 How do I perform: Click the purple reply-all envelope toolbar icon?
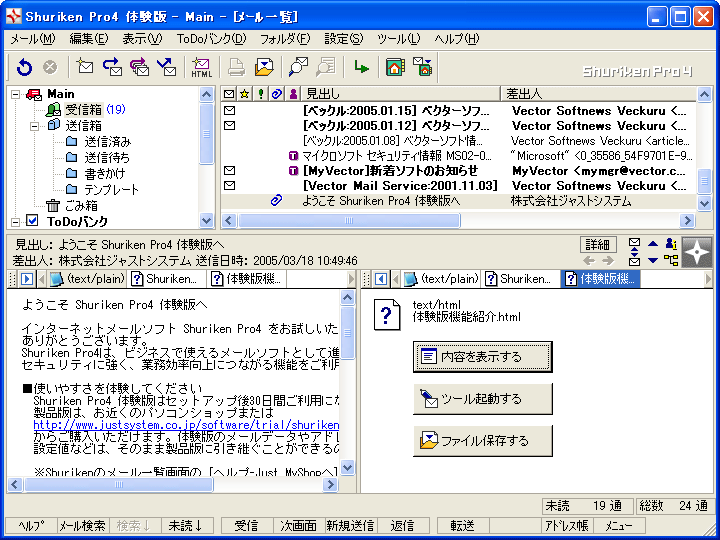(140, 67)
